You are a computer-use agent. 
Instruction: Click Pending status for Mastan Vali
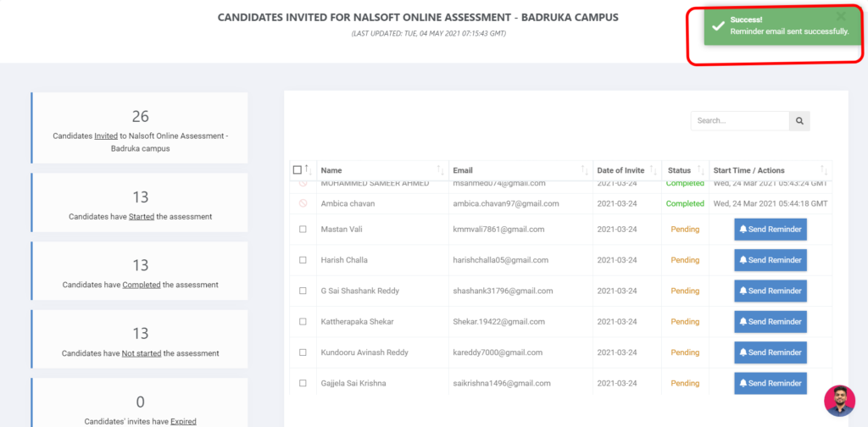pyautogui.click(x=685, y=229)
